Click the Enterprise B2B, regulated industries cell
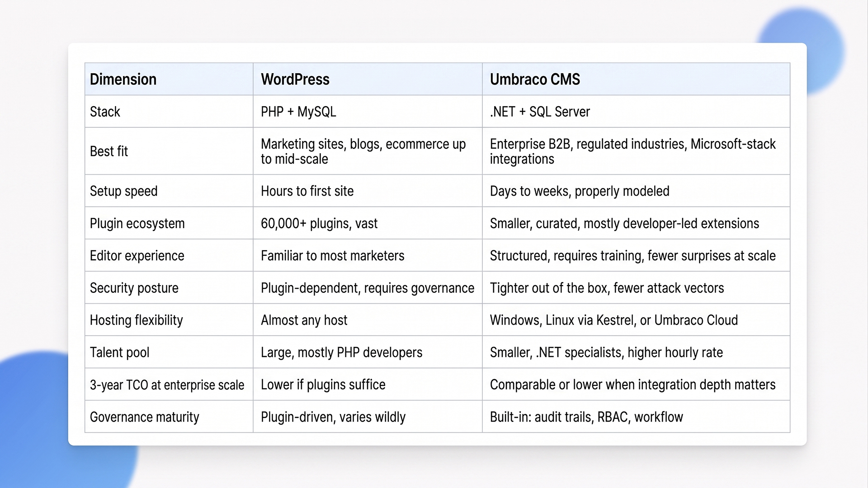Viewport: 868px width, 488px height. coord(636,151)
